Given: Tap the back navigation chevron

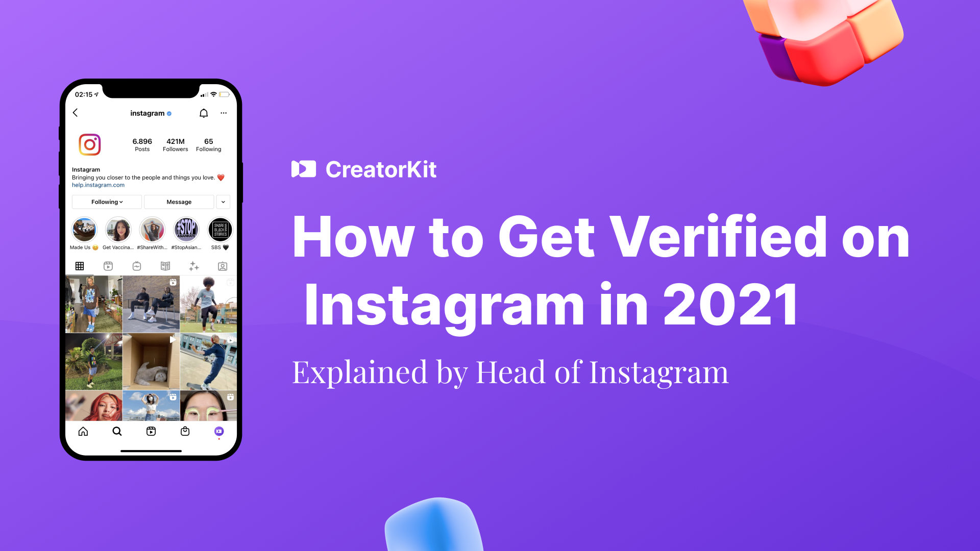Looking at the screenshot, I should 77,113.
